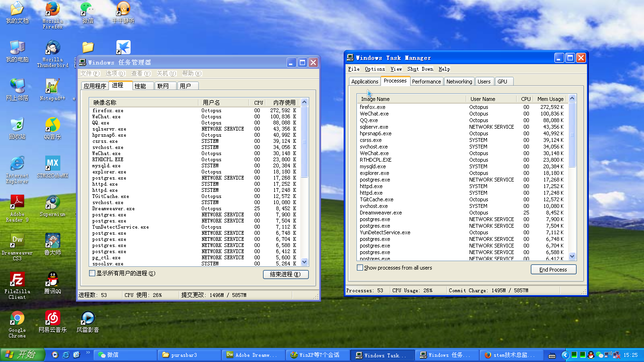Screen dimensions: 644x362
Task: Click the End Process button
Action: tap(553, 270)
